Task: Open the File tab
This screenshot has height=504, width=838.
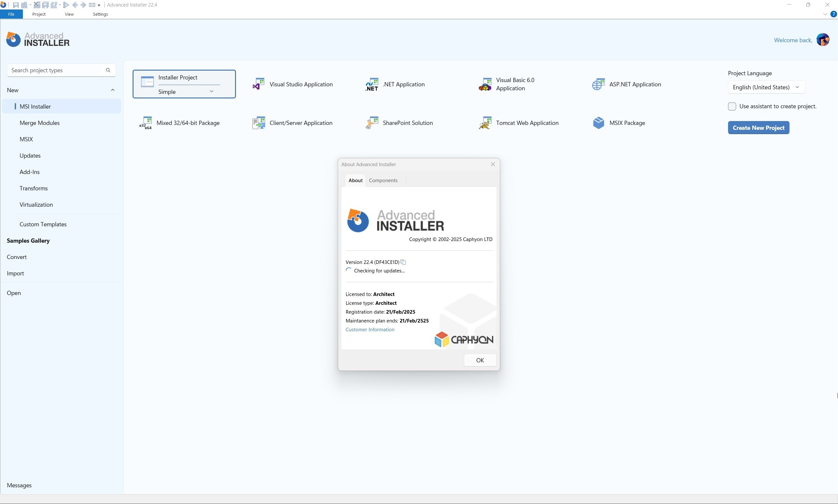Action: pos(11,14)
